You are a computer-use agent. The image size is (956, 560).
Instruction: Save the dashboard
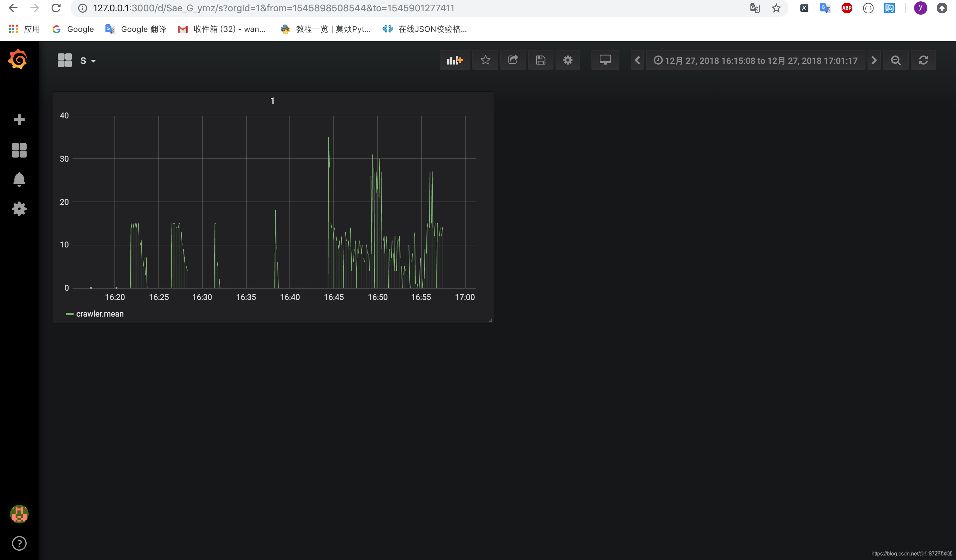(x=541, y=60)
